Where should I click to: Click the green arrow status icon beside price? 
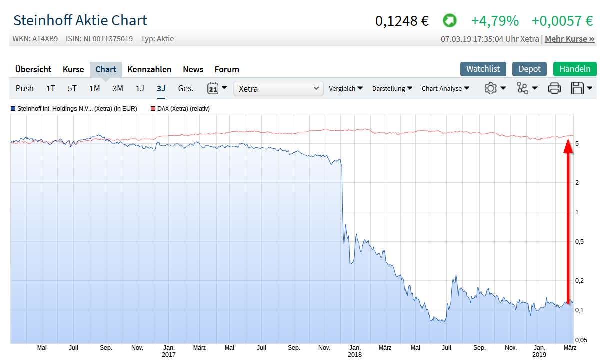pos(449,20)
